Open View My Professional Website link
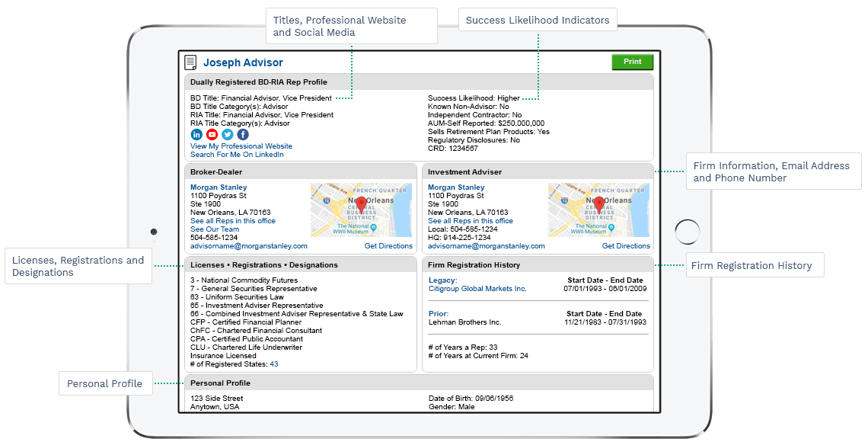 point(241,146)
